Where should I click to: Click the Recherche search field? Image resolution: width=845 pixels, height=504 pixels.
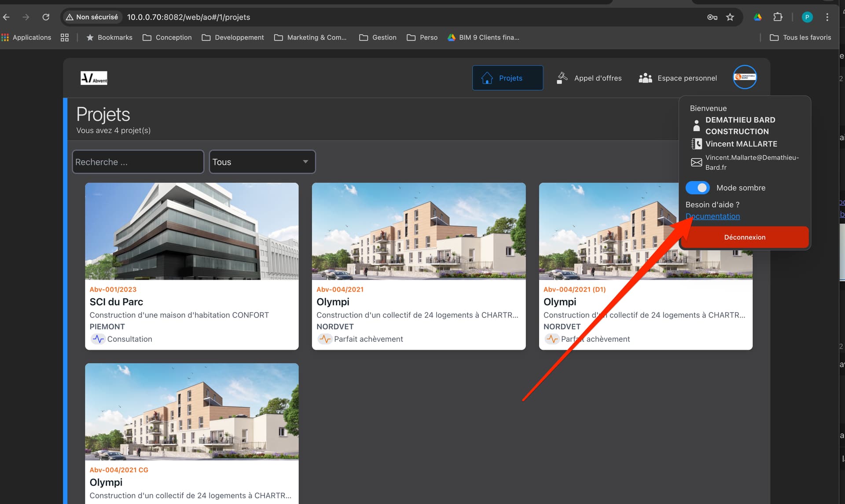click(138, 162)
